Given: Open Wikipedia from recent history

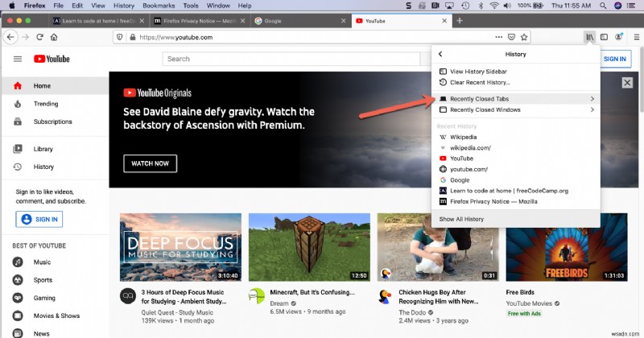Looking at the screenshot, I should pos(516,137).
